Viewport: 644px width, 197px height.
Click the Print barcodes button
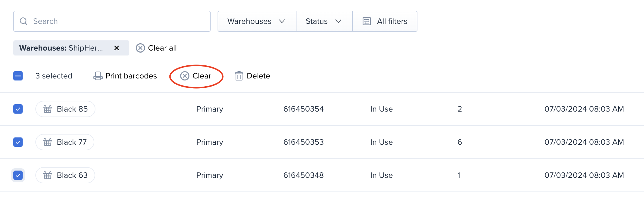pyautogui.click(x=125, y=76)
